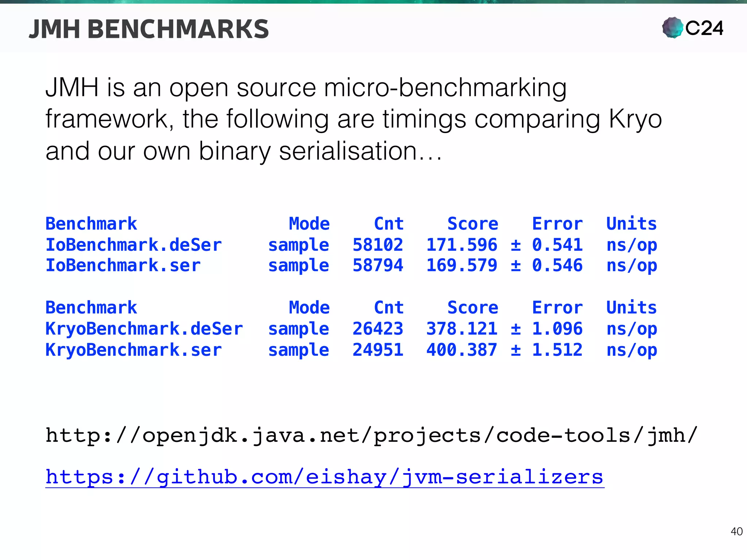
Task: Click the KryoBenchmark.deSer row name
Action: [144, 329]
